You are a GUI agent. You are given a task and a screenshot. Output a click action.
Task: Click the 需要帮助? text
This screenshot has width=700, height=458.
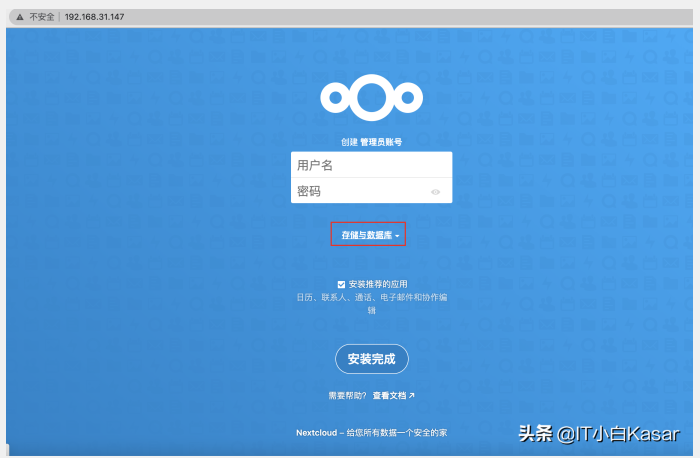point(347,396)
